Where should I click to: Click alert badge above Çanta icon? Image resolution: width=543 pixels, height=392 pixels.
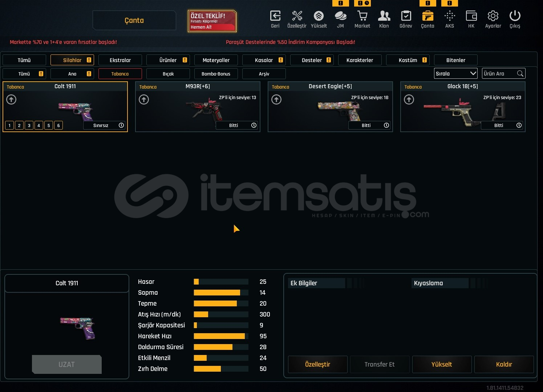point(428,3)
